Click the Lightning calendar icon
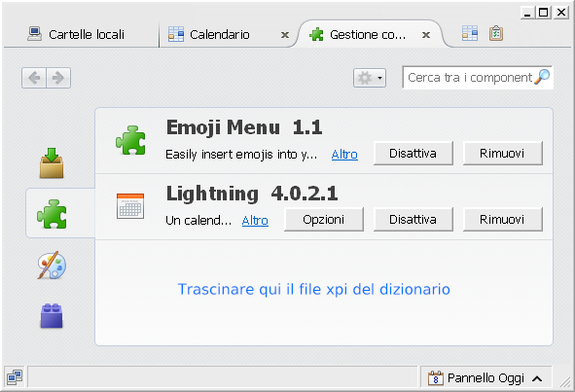This screenshot has width=575, height=392. (x=130, y=206)
